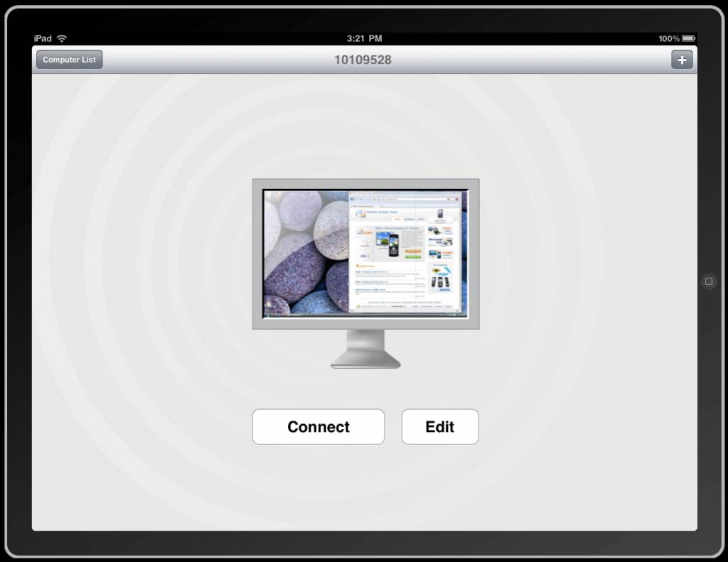Tap the plus icon to add a computer
728x562 pixels.
[682, 60]
